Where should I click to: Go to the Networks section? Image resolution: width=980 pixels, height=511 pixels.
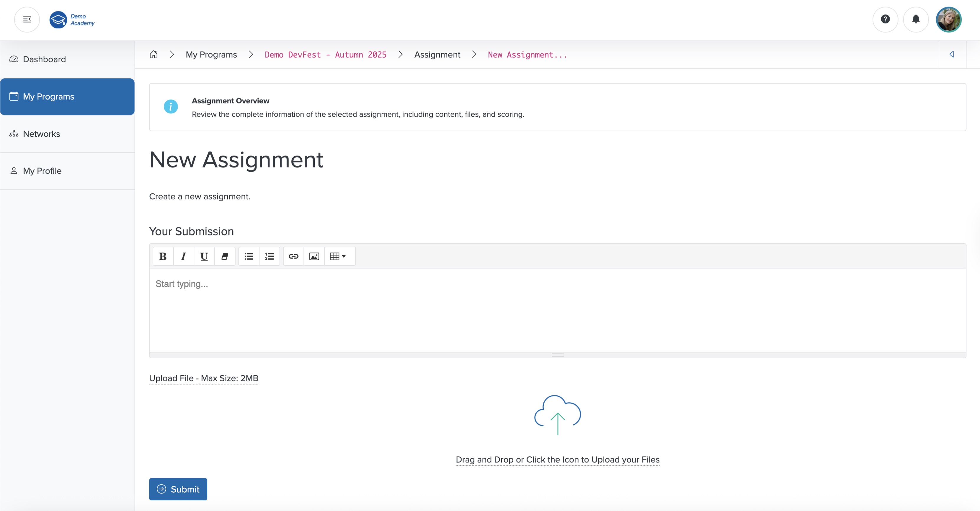pyautogui.click(x=41, y=134)
